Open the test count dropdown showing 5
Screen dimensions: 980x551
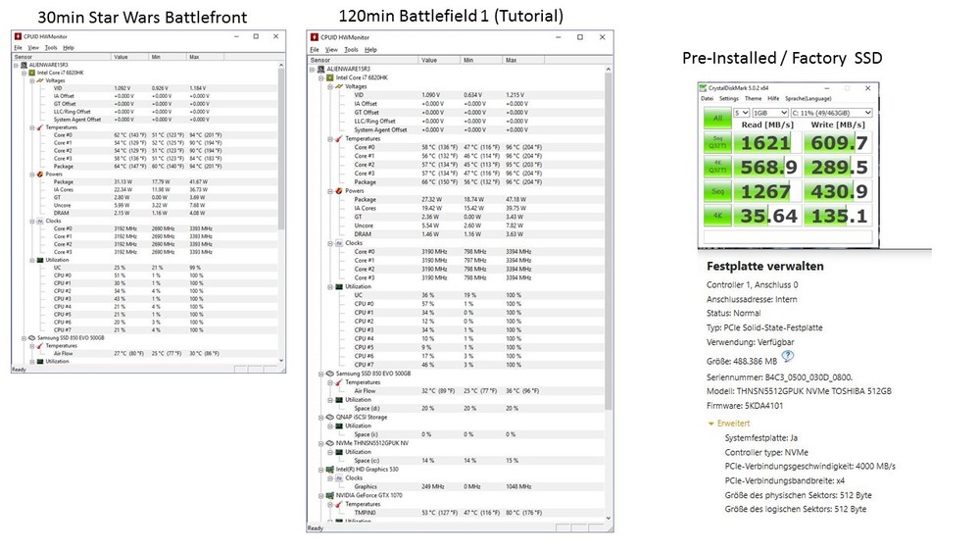click(741, 113)
